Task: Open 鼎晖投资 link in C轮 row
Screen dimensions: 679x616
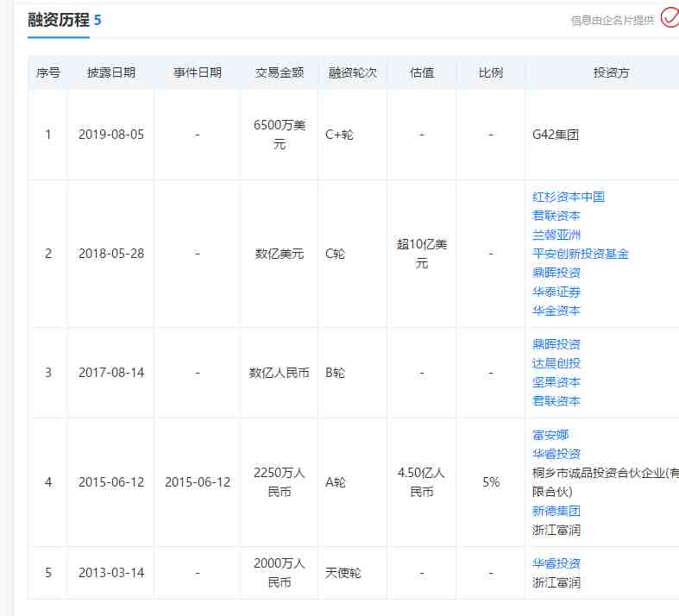Action: pyautogui.click(x=556, y=273)
